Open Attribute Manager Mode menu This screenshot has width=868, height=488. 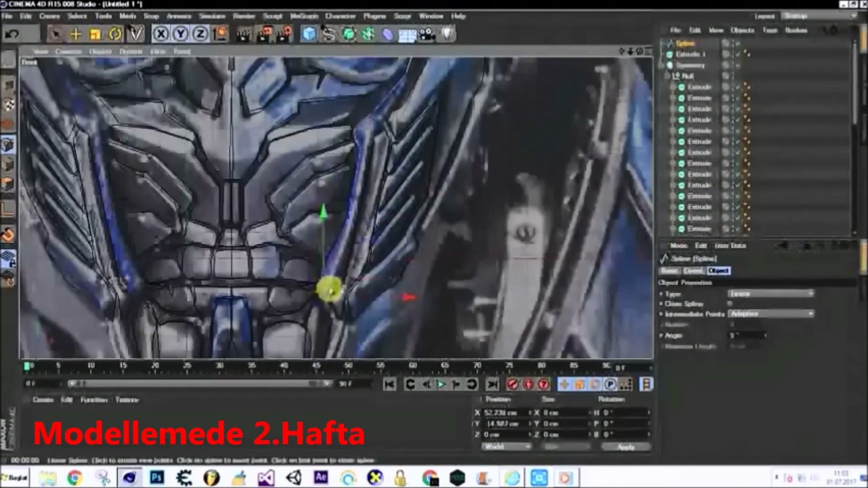click(679, 245)
